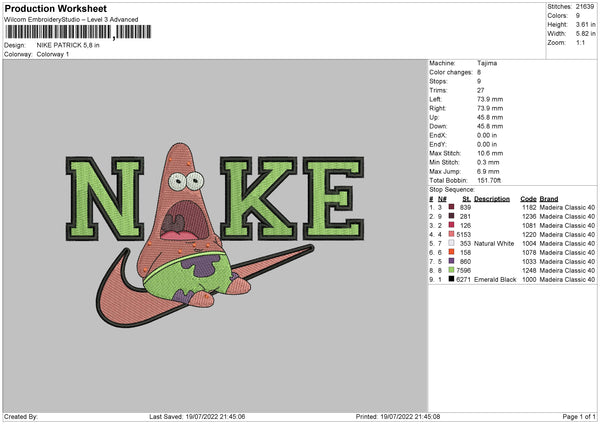Click design name NIKE PATRICK 5,8 in
Viewport: 600px width, 424px height.
[x=68, y=45]
